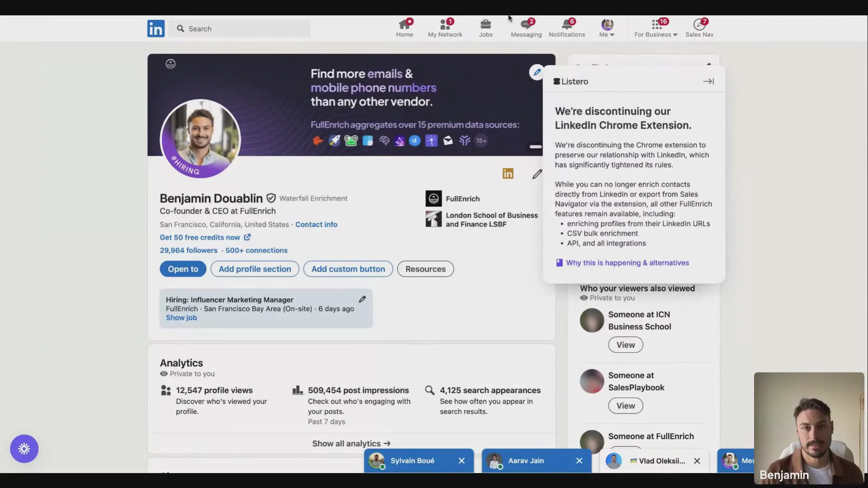Click into the LinkedIn Search field
Viewport: 868px width, 488px height.
(240, 28)
